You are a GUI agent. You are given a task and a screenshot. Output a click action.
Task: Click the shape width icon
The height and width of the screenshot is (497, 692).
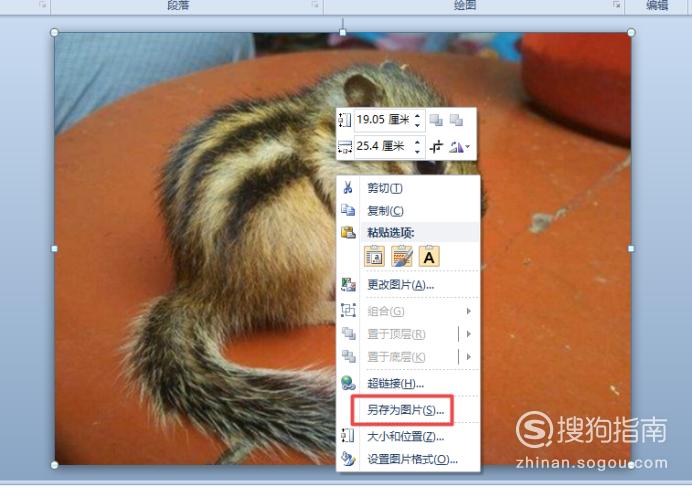[345, 147]
